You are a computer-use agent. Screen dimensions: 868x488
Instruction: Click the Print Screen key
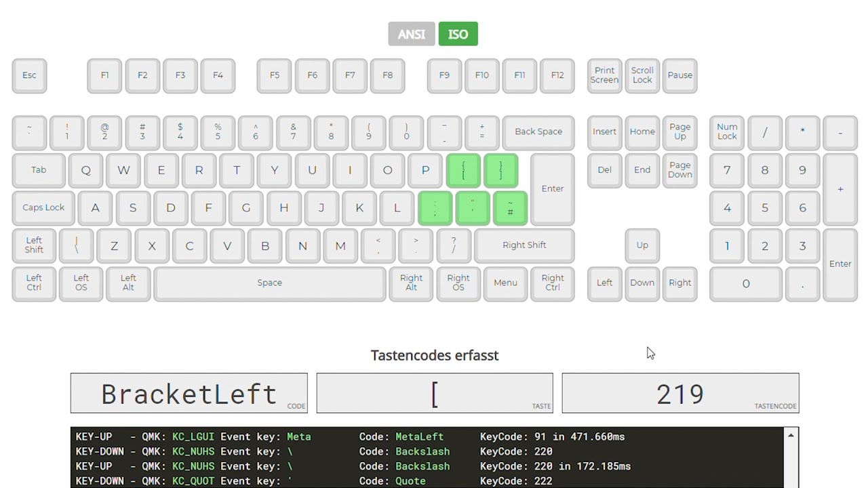tap(604, 75)
